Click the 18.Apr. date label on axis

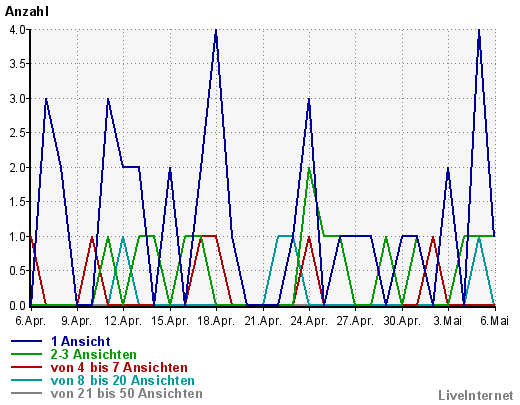216,321
